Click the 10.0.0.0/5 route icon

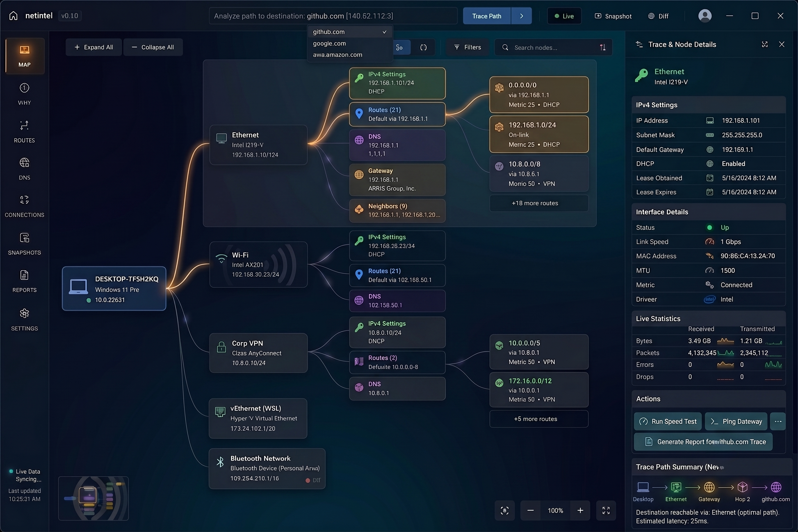pos(499,346)
